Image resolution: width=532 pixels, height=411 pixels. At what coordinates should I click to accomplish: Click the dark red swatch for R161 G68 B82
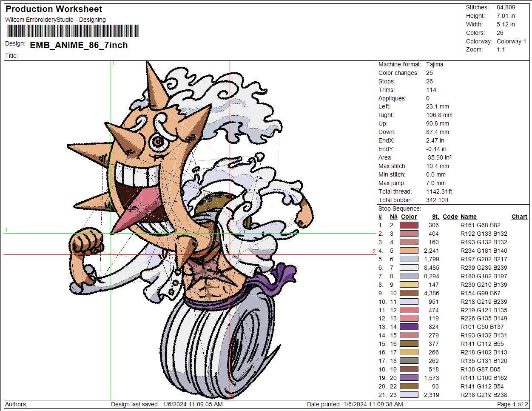tap(409, 225)
